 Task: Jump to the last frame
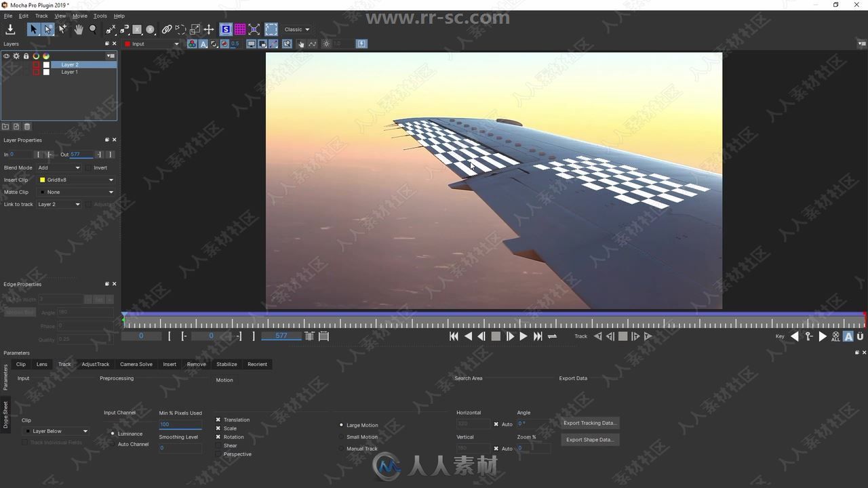pyautogui.click(x=538, y=336)
